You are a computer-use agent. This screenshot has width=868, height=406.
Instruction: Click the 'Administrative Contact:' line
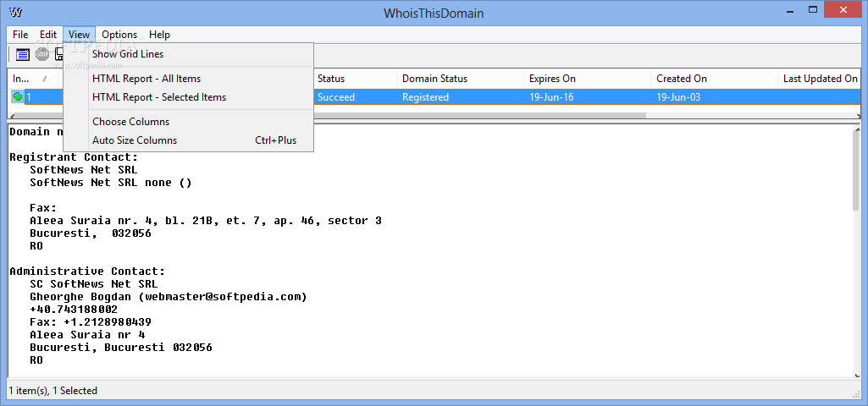[x=87, y=271]
